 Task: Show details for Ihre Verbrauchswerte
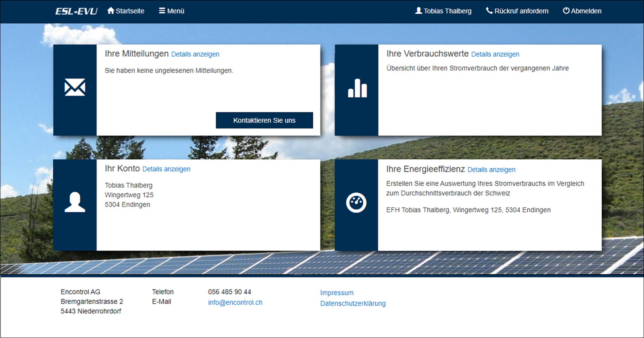point(495,54)
